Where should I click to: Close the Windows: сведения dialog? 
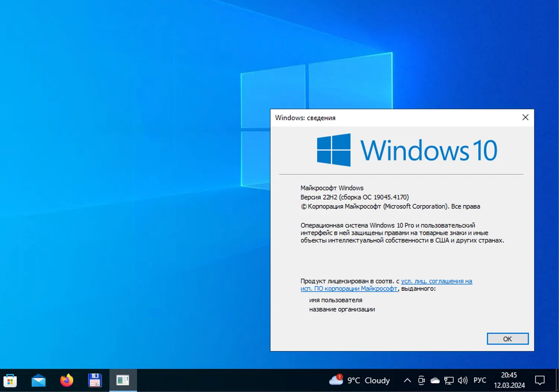point(525,117)
